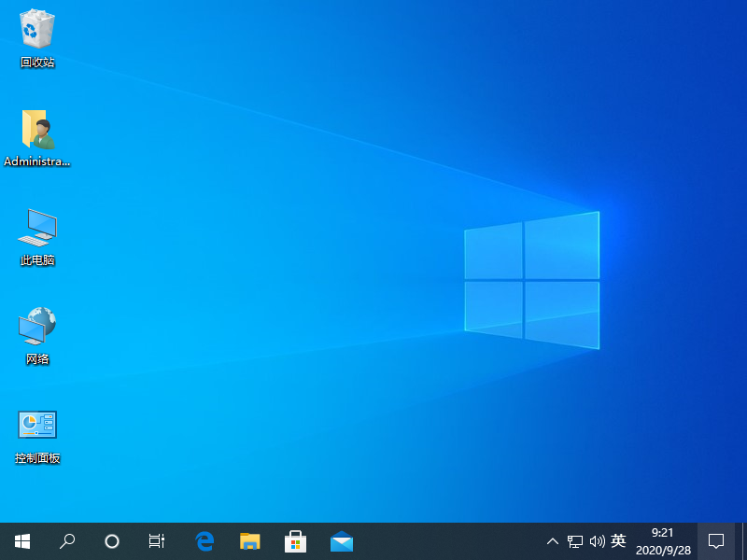
Task: Toggle Task View mode
Action: tap(156, 541)
